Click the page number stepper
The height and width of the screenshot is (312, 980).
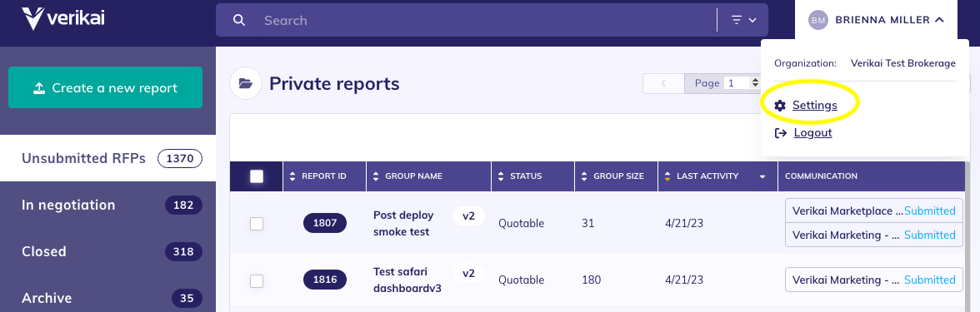(754, 83)
